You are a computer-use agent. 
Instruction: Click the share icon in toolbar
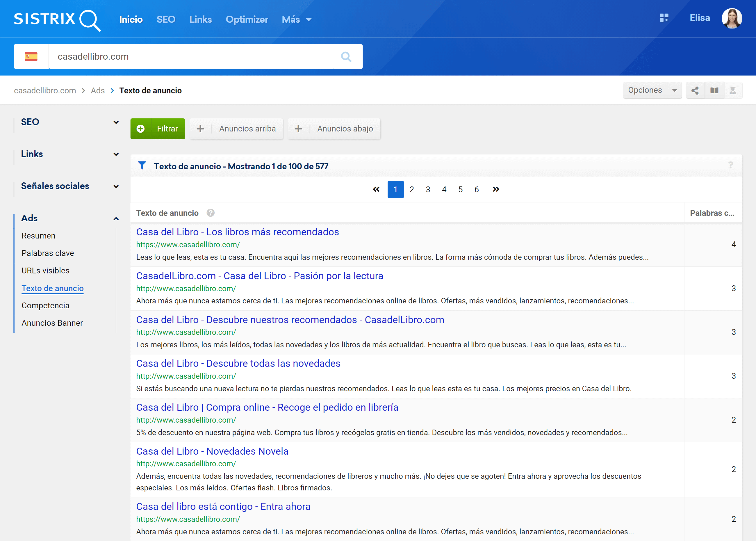pyautogui.click(x=695, y=90)
